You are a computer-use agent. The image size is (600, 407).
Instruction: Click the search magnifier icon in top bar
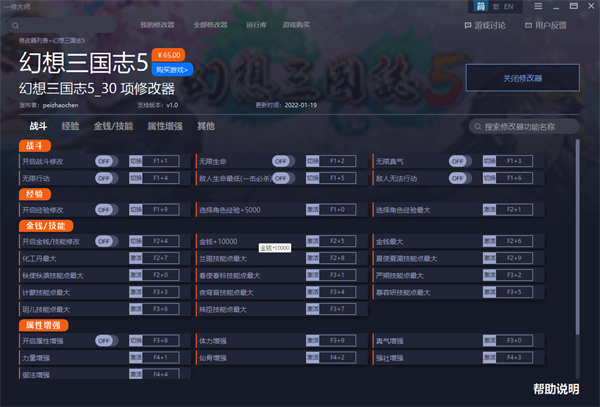tap(15, 26)
